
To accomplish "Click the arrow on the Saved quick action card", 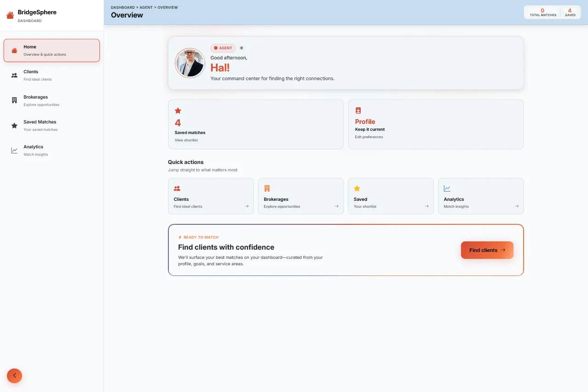I will coord(427,206).
